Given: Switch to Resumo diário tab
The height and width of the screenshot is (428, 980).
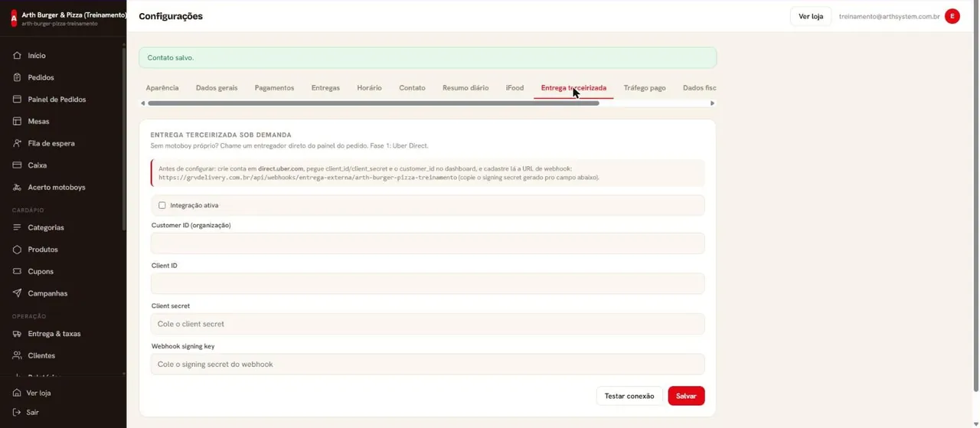Looking at the screenshot, I should point(465,88).
